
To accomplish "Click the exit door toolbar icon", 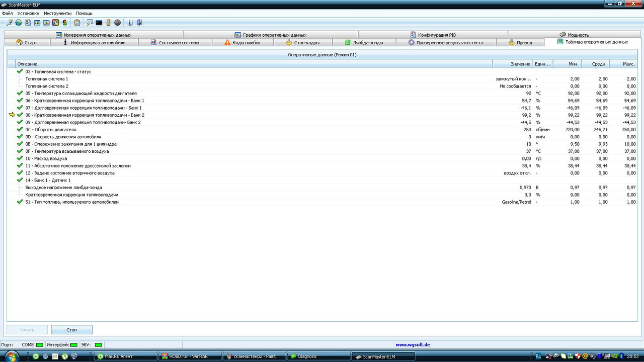I will coord(139,23).
